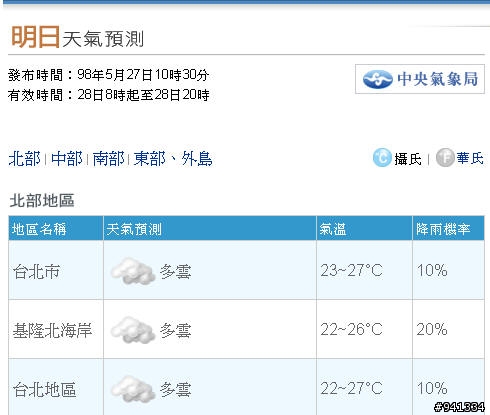490x415 pixels.
Task: Click the 22~26°C temperature value
Action: coord(351,329)
